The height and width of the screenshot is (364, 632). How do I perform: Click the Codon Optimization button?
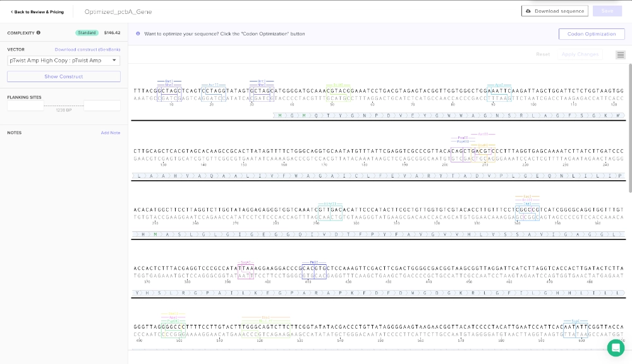click(591, 34)
